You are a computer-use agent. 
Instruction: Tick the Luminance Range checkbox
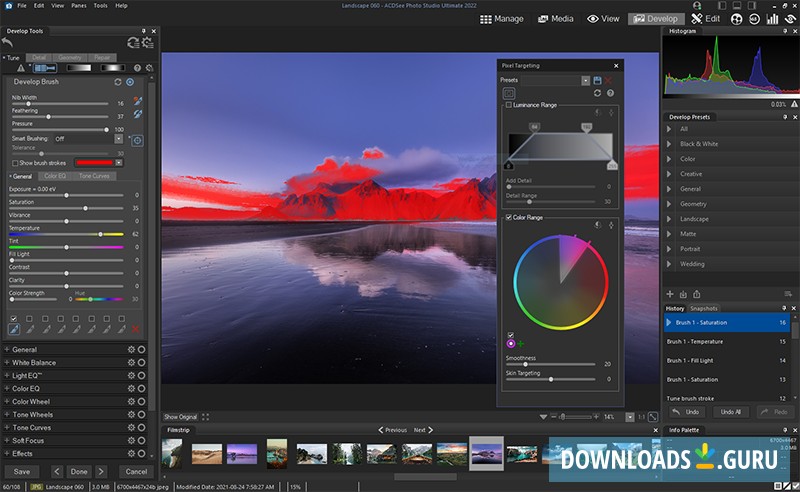[509, 105]
